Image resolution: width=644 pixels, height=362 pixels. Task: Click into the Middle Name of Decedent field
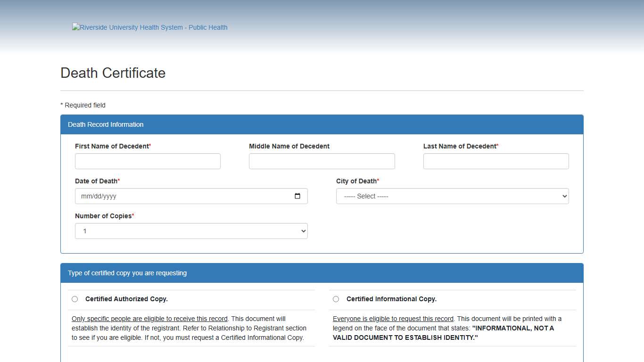[x=322, y=161]
